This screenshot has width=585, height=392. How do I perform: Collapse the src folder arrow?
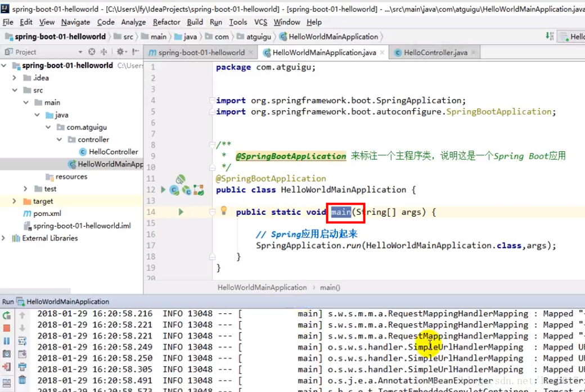click(x=15, y=90)
